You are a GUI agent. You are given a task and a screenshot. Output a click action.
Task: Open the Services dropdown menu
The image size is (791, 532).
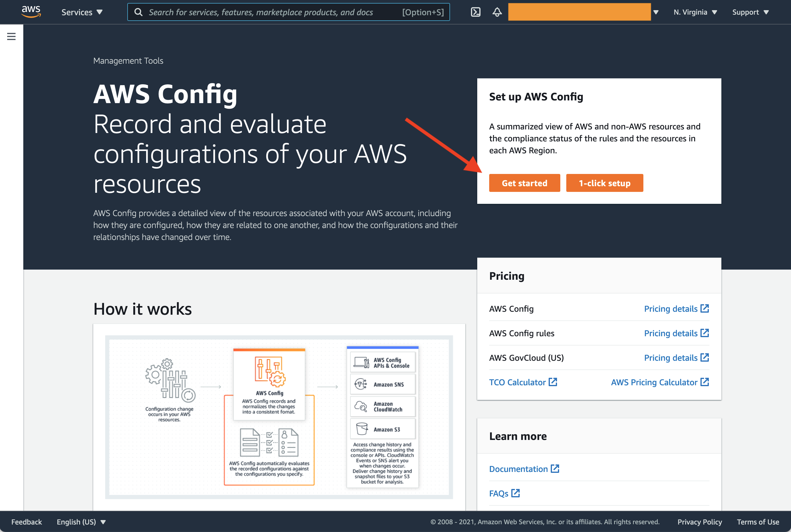82,12
